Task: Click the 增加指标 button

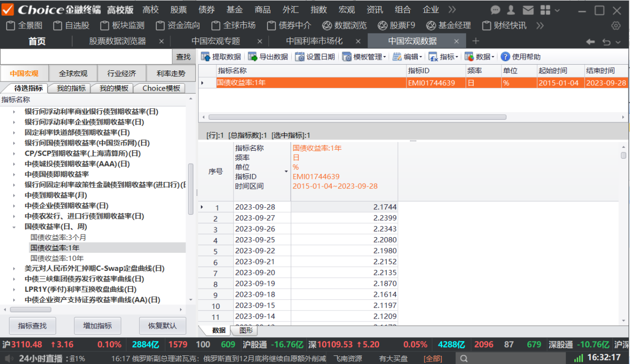Action: (98, 326)
